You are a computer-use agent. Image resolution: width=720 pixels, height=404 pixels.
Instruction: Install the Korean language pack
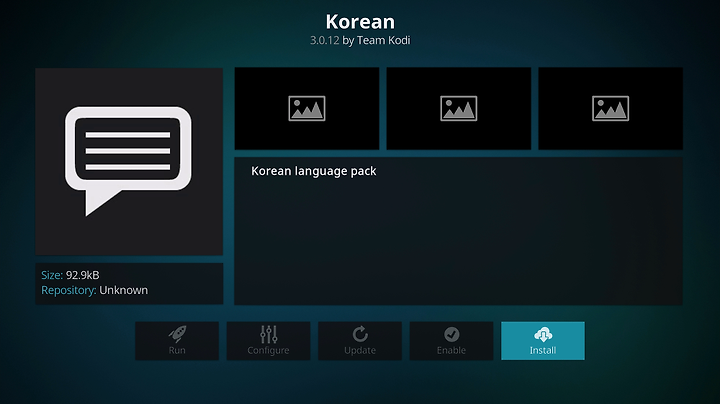[543, 341]
